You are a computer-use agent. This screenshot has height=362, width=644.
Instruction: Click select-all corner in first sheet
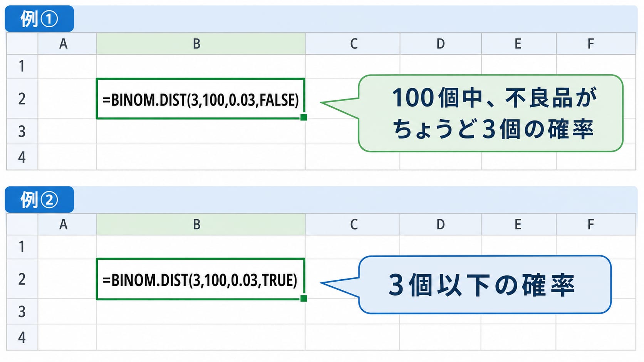pyautogui.click(x=22, y=44)
